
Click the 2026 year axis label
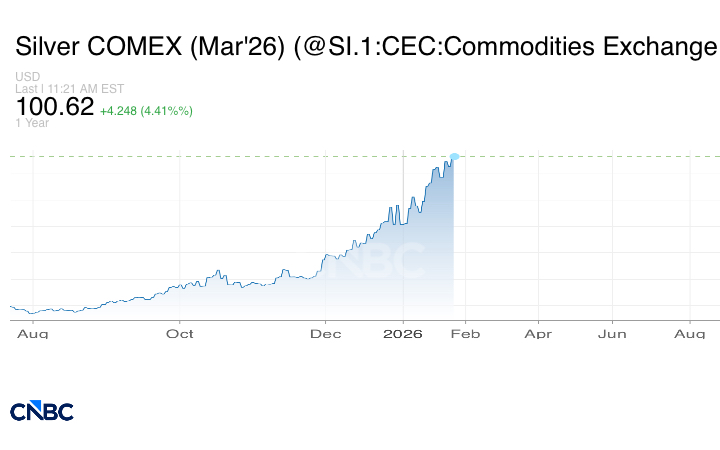pos(402,333)
